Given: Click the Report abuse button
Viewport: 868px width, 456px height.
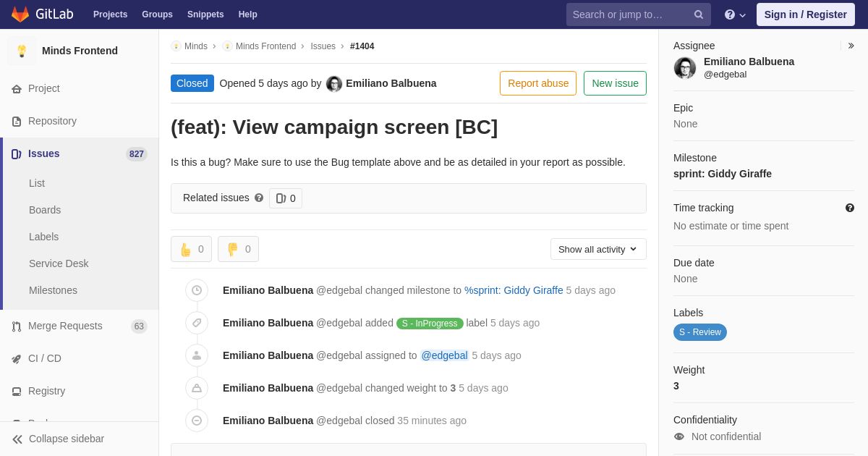Looking at the screenshot, I should (x=538, y=83).
